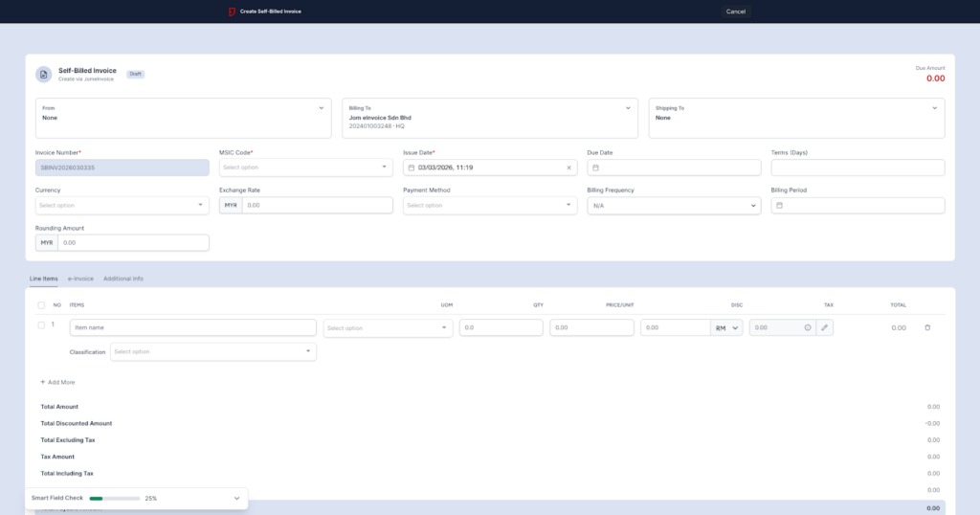Click the Cancel button
The image size is (980, 515).
[736, 11]
